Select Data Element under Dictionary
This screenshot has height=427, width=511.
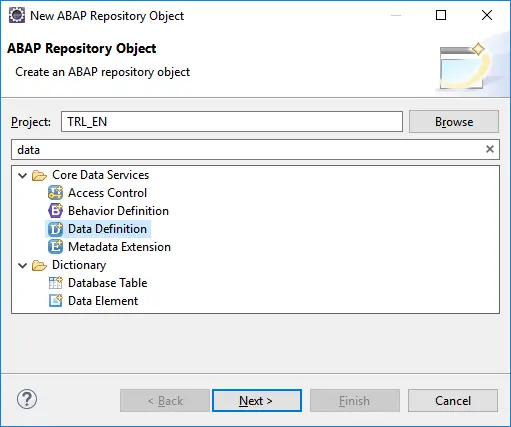click(103, 301)
